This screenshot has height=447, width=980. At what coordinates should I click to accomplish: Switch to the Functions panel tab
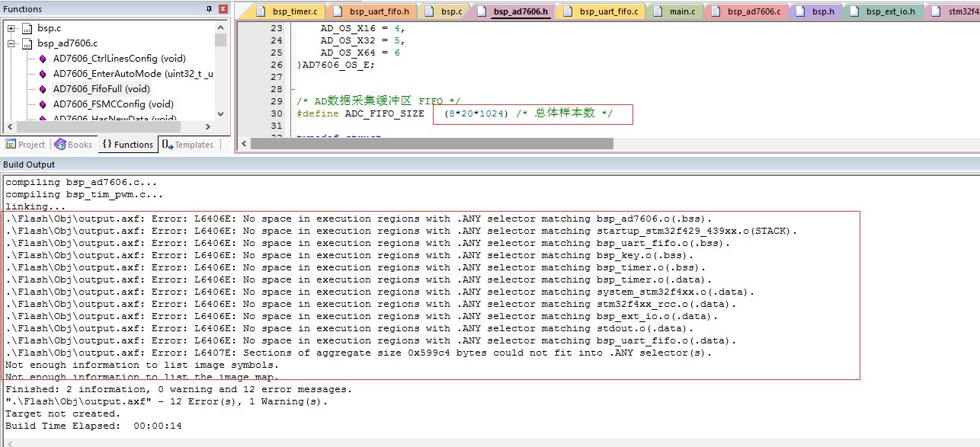[127, 145]
